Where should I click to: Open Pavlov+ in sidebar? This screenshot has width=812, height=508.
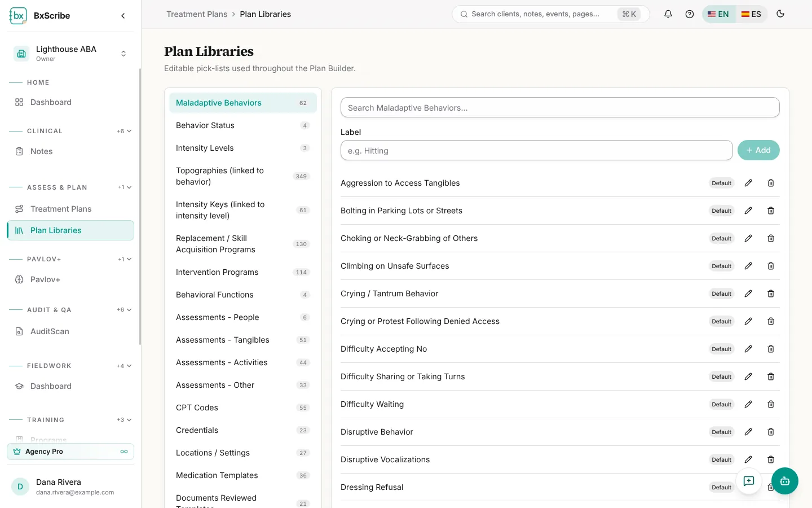pos(70,279)
